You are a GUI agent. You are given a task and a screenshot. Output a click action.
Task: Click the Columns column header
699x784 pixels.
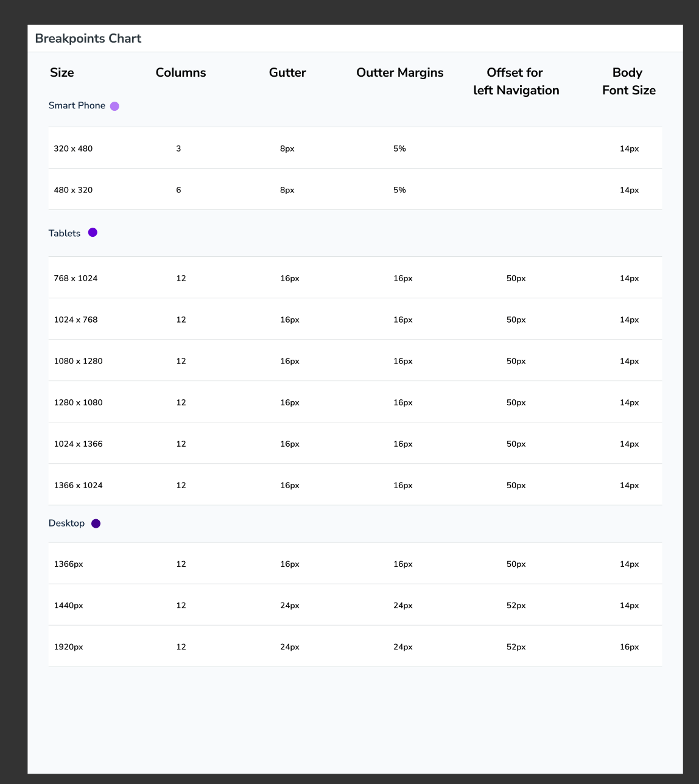181,72
